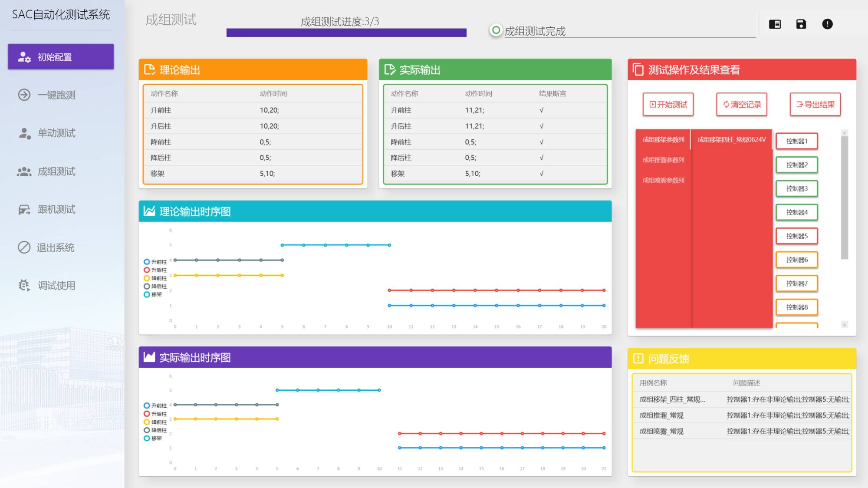Click the 调试使用 bug icon

pos(24,285)
